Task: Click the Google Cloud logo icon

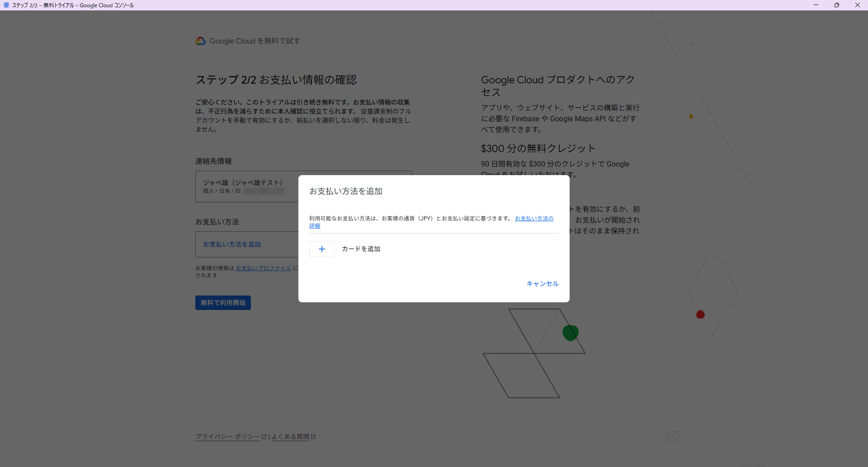Action: click(x=200, y=41)
